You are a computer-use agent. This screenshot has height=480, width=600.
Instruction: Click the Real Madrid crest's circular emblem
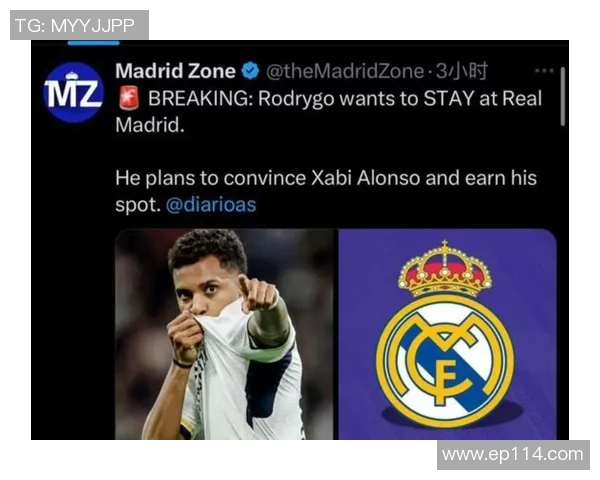445,360
